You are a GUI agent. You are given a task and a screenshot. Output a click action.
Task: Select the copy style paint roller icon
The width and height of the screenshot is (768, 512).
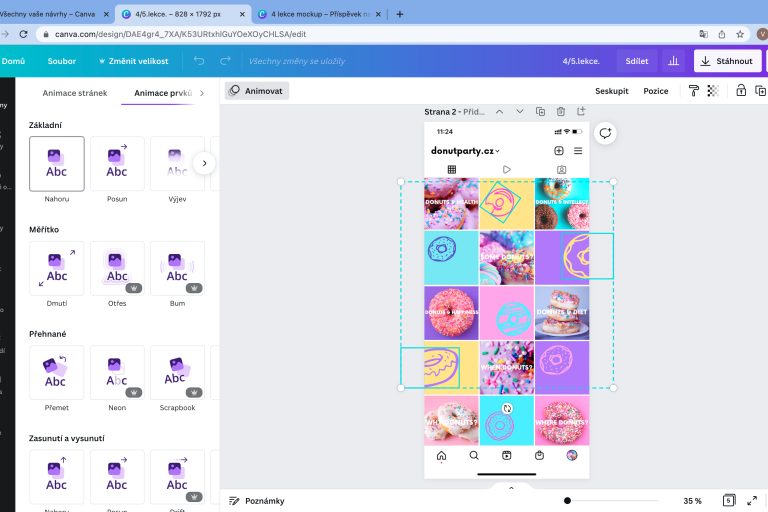[x=694, y=90]
